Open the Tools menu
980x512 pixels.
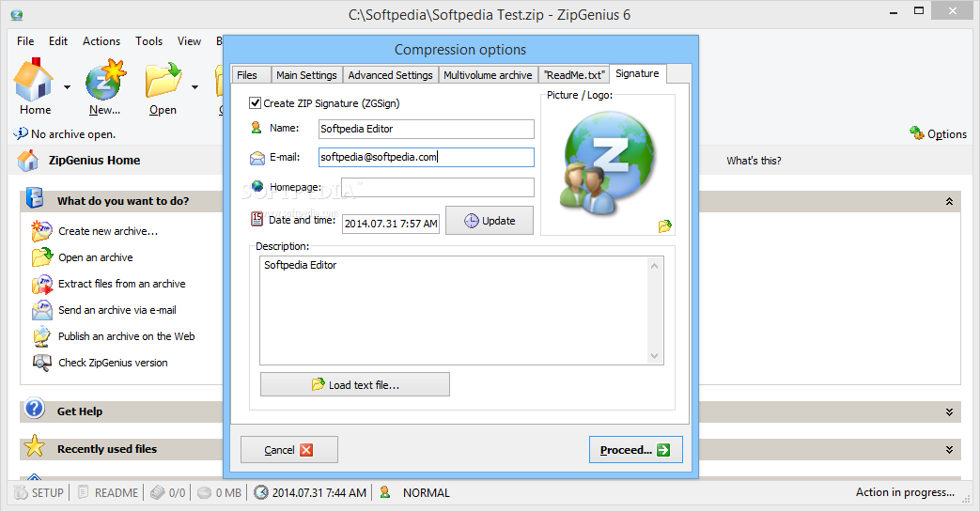[148, 41]
